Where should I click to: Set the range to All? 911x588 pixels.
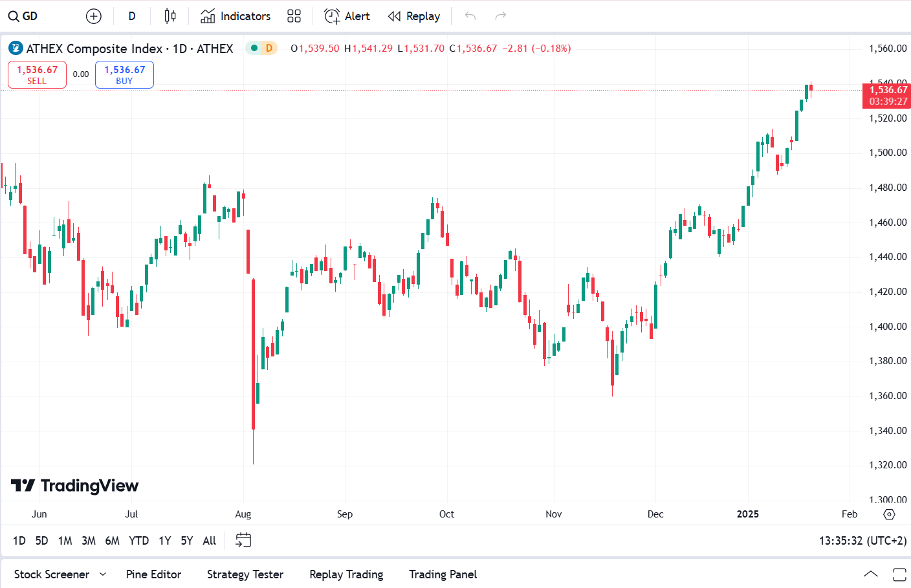click(x=210, y=541)
